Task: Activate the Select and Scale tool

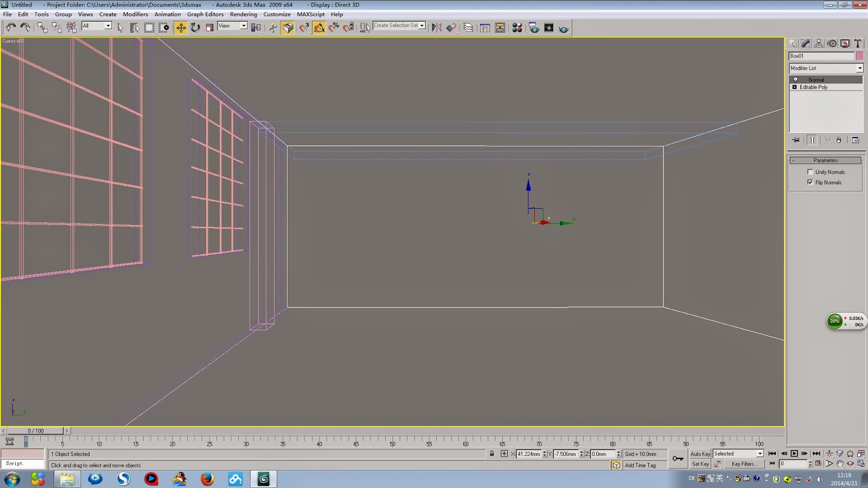Action: click(210, 28)
